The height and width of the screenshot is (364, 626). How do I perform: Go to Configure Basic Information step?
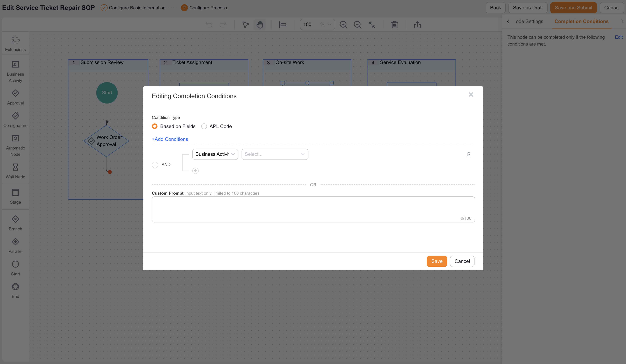(x=133, y=8)
